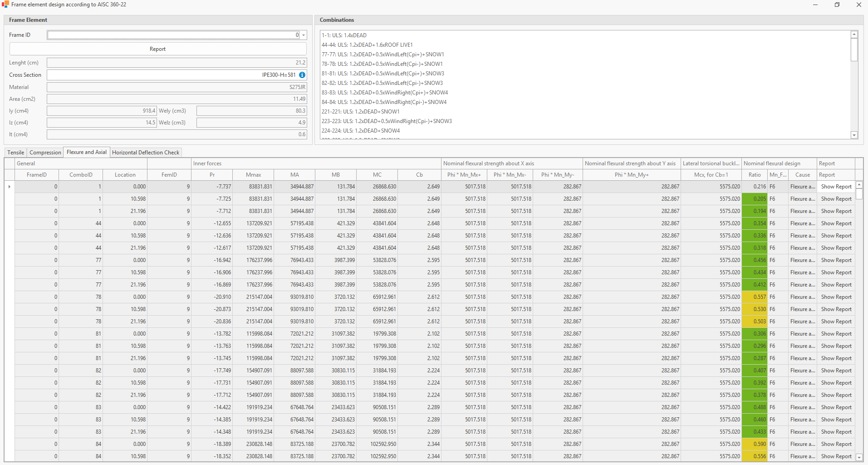
Task: Select combination 44-44 ULS 1.2xDEAD+1.6xROOF LIVE1
Action: pos(367,45)
